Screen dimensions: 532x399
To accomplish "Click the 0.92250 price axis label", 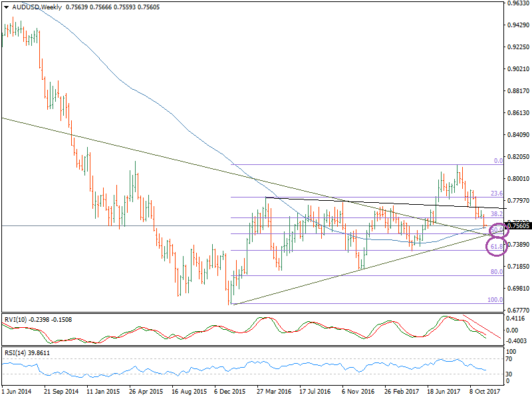I will (x=519, y=47).
